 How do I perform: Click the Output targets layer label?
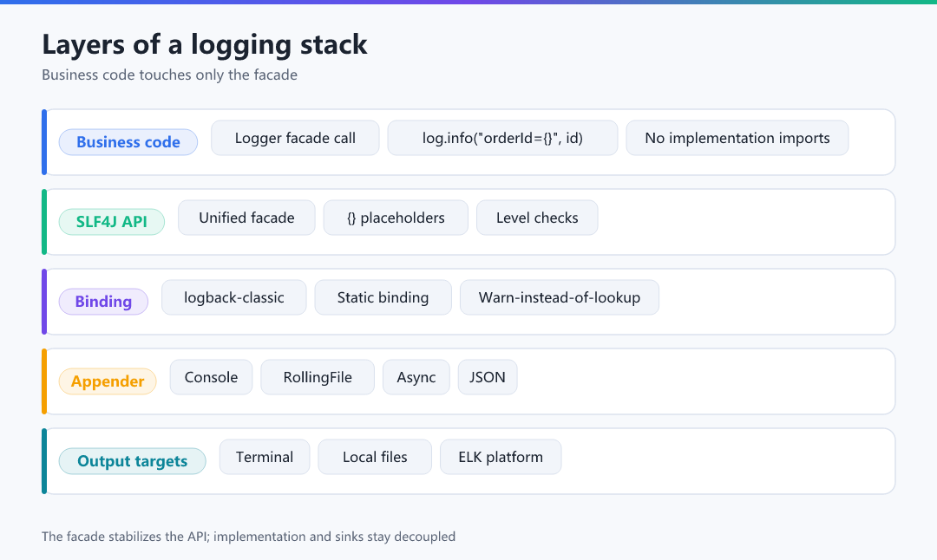132,461
